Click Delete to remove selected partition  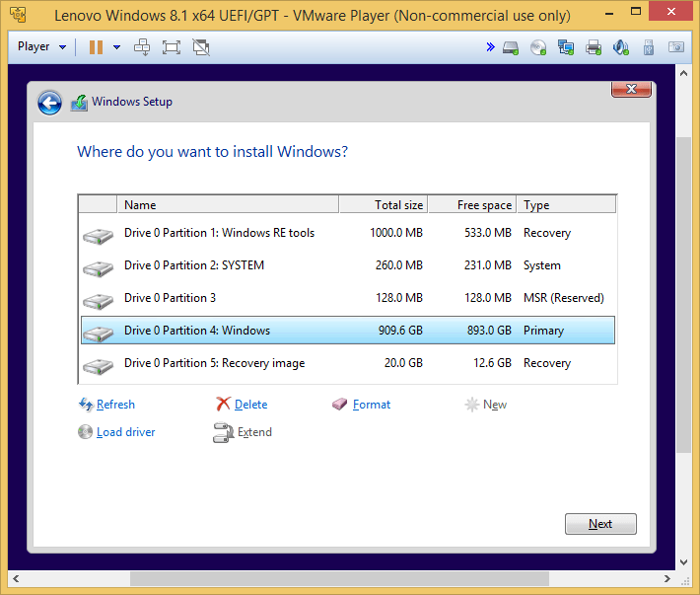pos(250,405)
